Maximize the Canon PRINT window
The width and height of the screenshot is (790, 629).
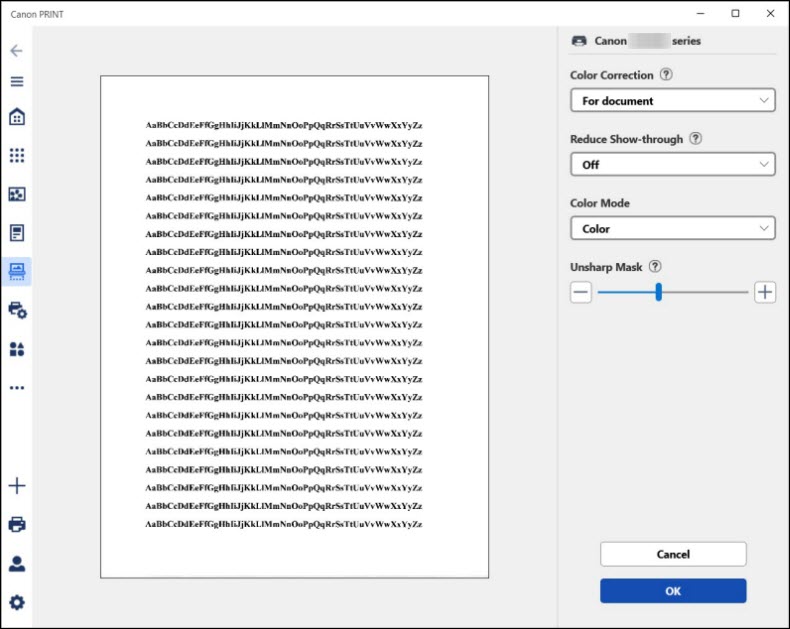coord(735,14)
